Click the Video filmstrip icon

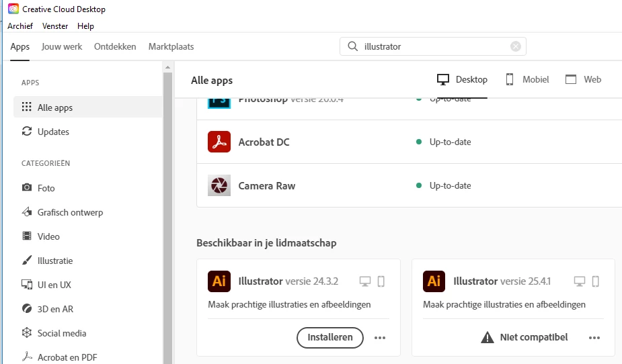pos(27,236)
